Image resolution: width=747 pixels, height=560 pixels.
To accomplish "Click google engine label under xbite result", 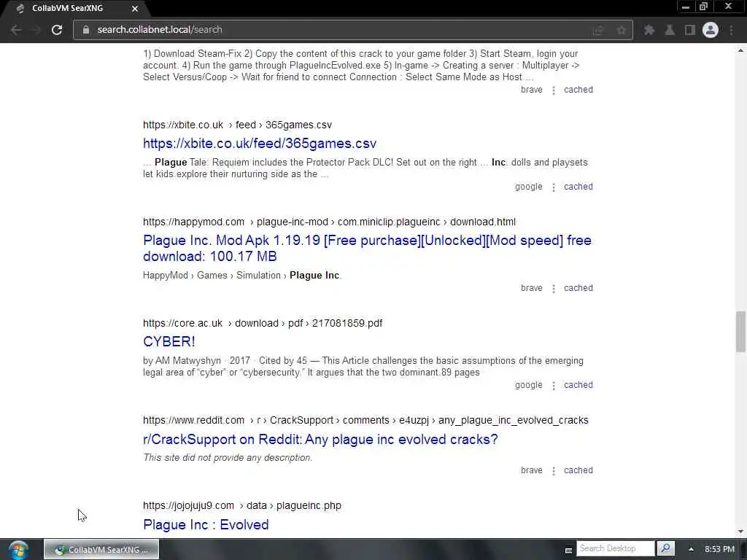I will (528, 187).
